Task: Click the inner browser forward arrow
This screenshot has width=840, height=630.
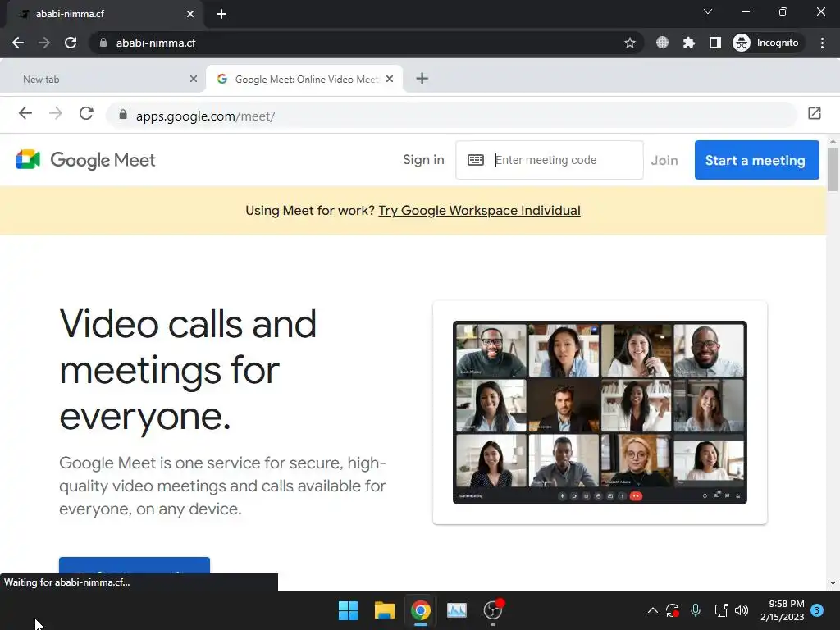Action: click(x=56, y=113)
